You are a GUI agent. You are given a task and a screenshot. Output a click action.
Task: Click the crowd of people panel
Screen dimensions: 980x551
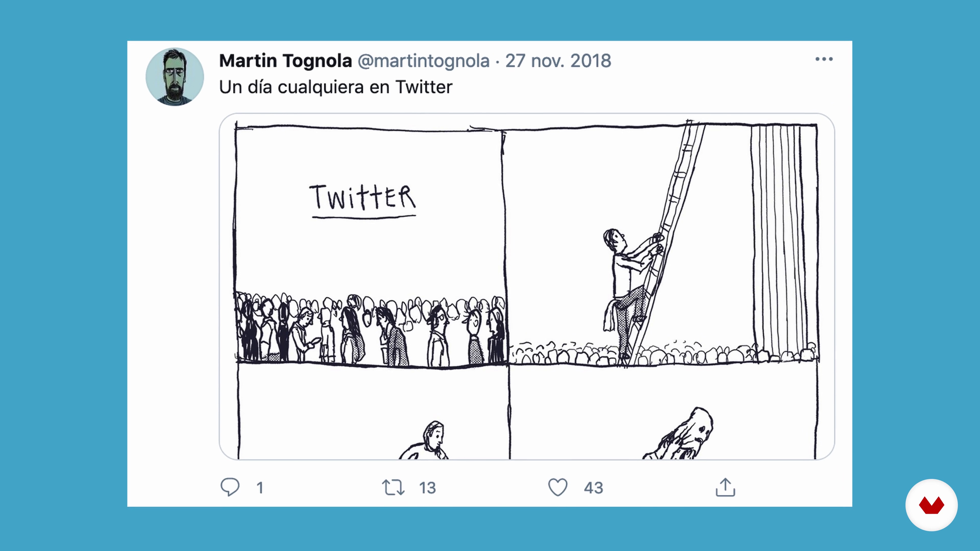pos(370,329)
